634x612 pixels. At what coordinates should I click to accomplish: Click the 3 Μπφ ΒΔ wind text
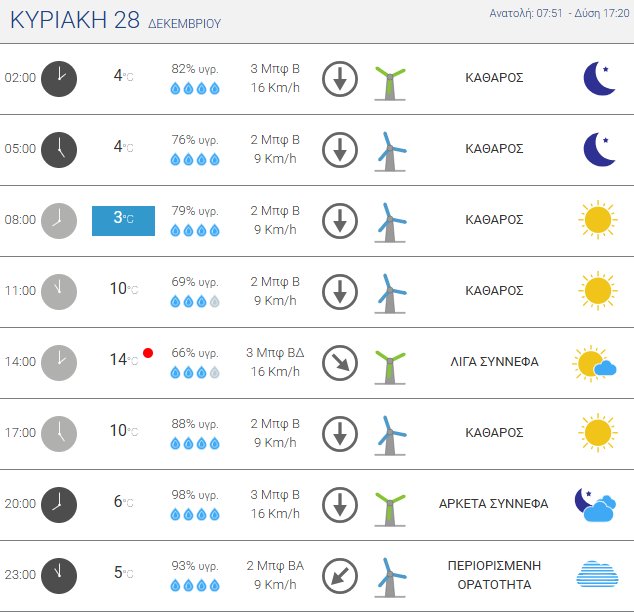coord(274,352)
